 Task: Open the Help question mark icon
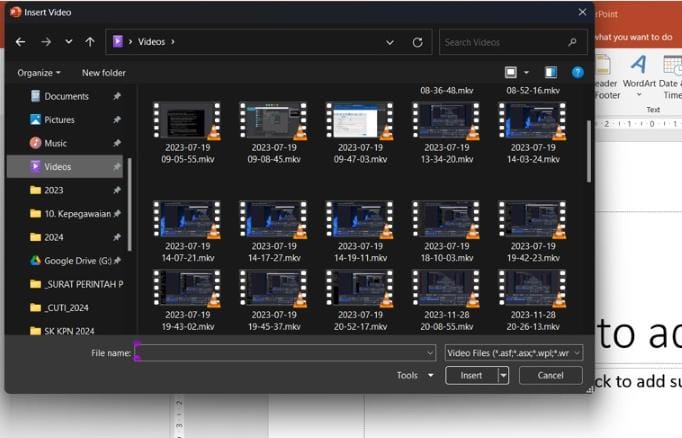(x=577, y=73)
